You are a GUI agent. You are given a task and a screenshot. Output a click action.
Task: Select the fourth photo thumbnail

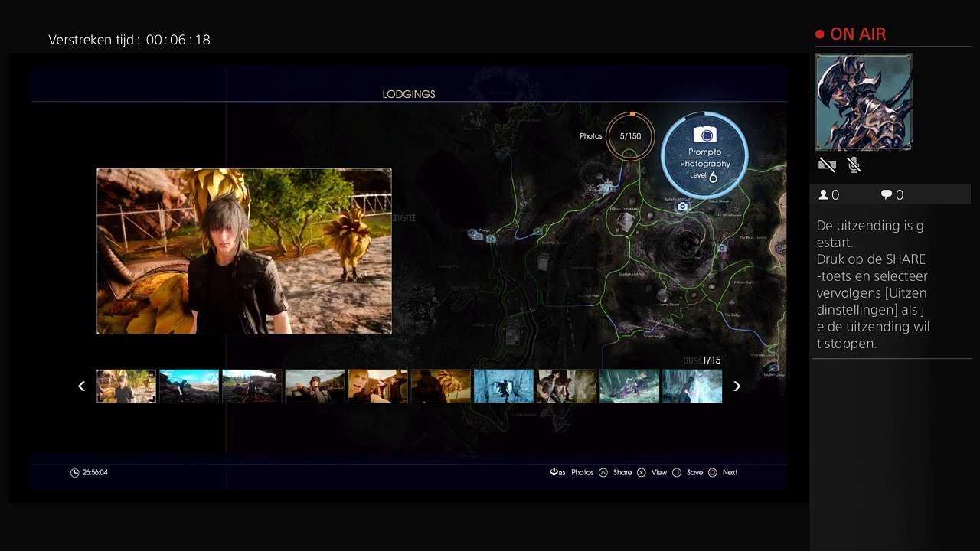pyautogui.click(x=315, y=386)
